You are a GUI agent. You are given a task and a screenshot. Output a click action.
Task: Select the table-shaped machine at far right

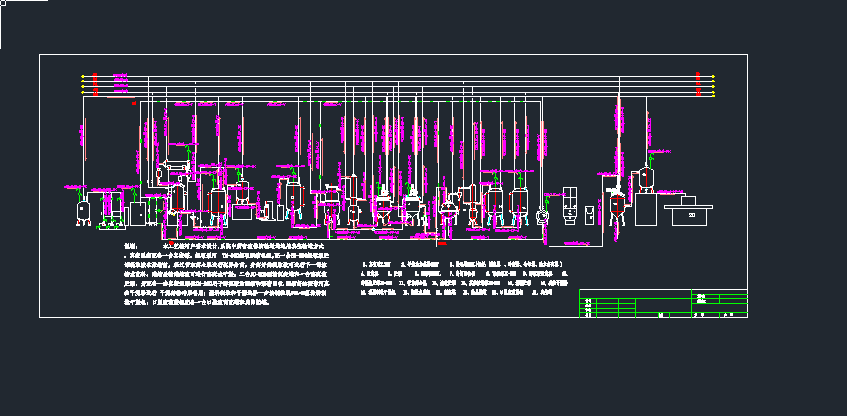tap(688, 210)
